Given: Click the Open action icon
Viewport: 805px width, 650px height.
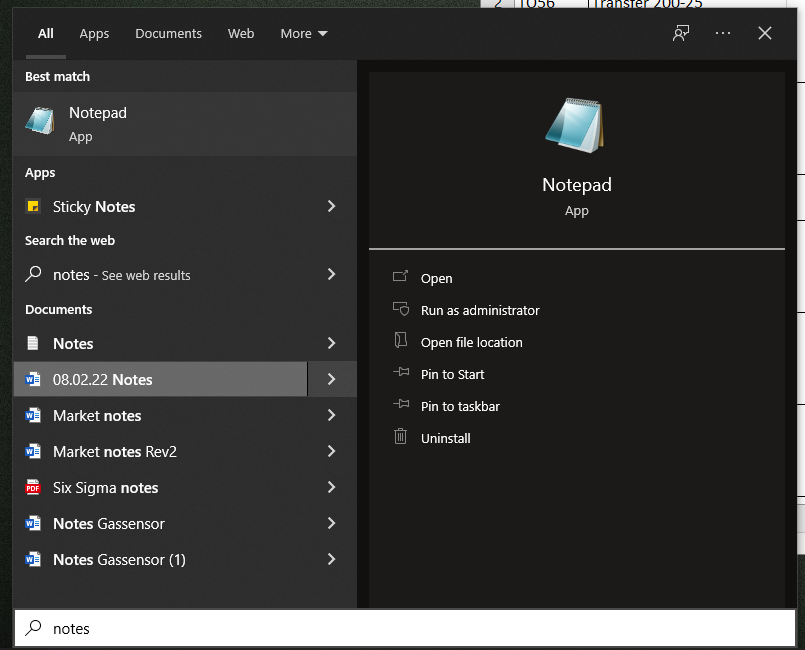Looking at the screenshot, I should (400, 277).
